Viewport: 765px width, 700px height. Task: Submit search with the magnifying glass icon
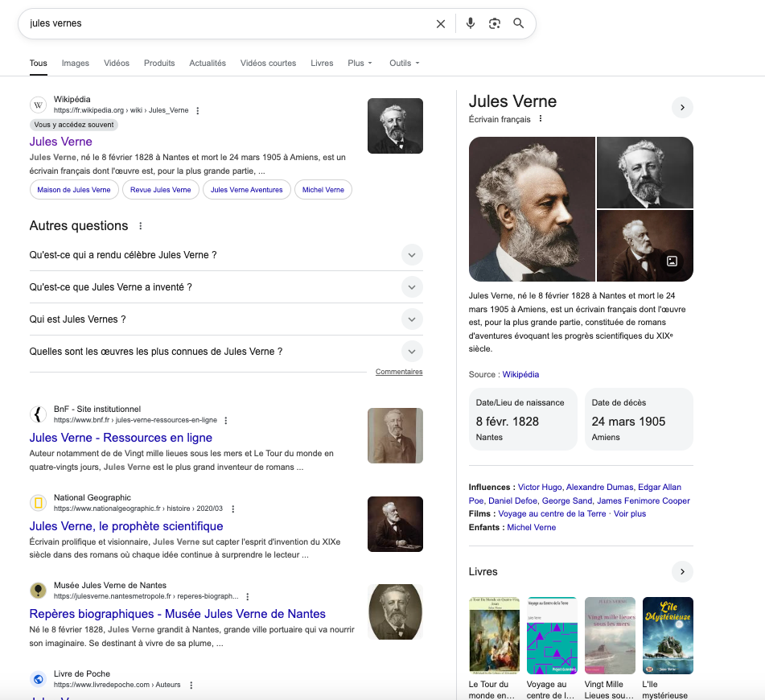(x=519, y=23)
